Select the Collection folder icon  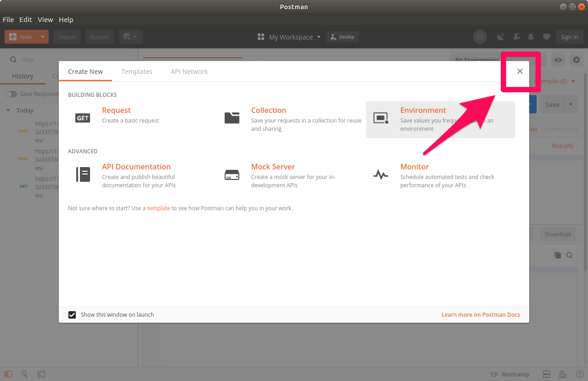(232, 118)
